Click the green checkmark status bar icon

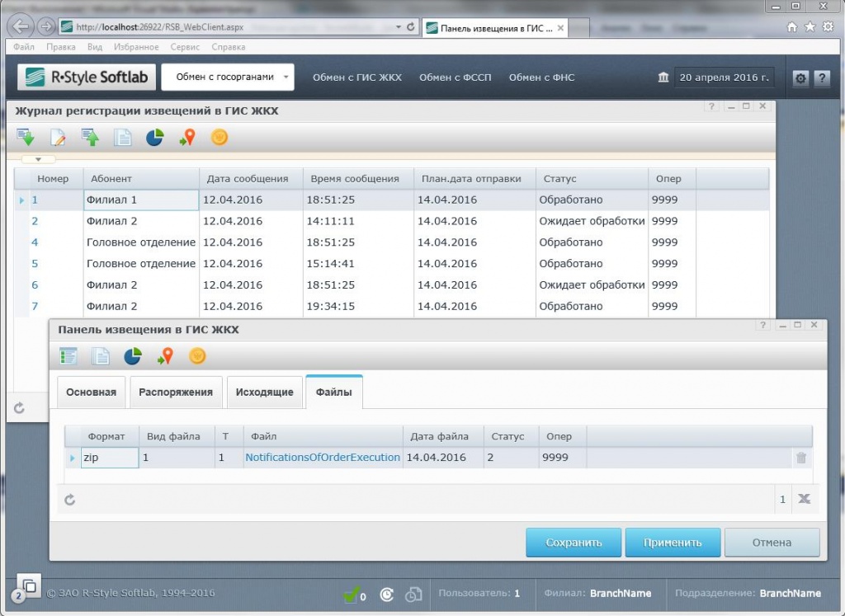[352, 594]
